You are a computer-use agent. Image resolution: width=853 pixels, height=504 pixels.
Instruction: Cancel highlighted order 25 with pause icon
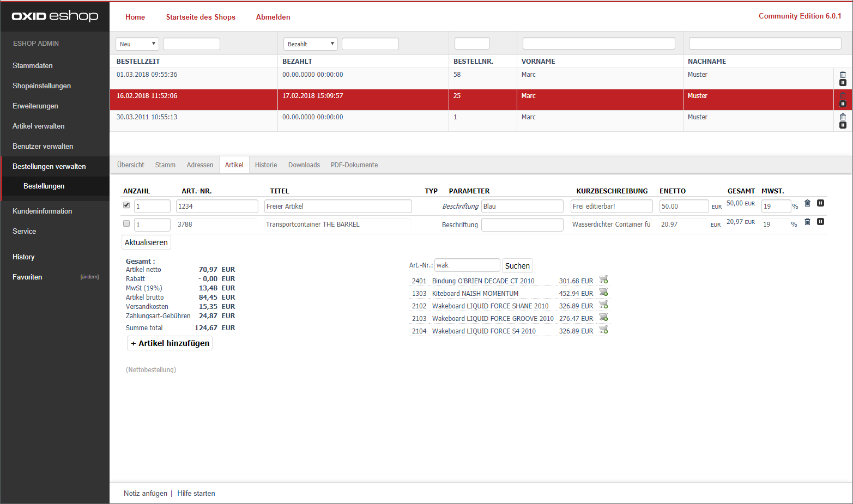coord(843,104)
